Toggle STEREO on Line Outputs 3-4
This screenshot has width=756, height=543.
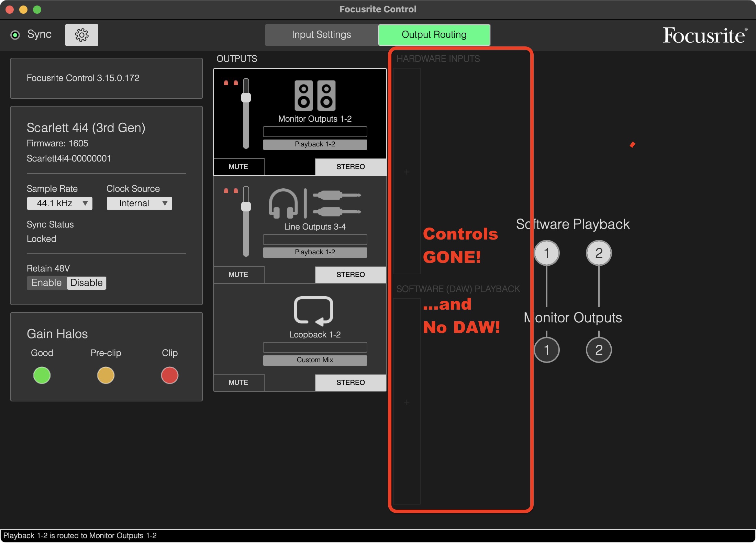point(351,275)
